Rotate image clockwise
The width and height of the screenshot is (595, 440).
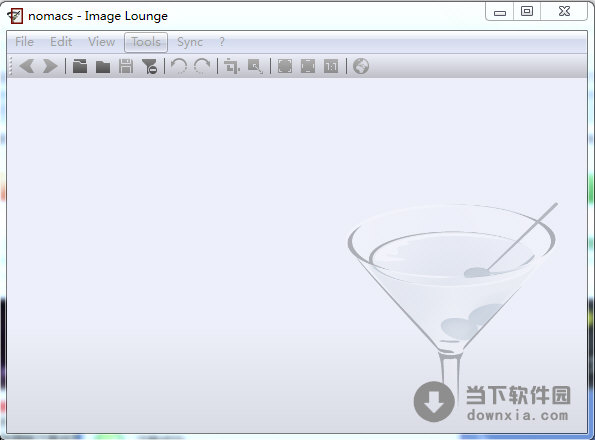202,66
